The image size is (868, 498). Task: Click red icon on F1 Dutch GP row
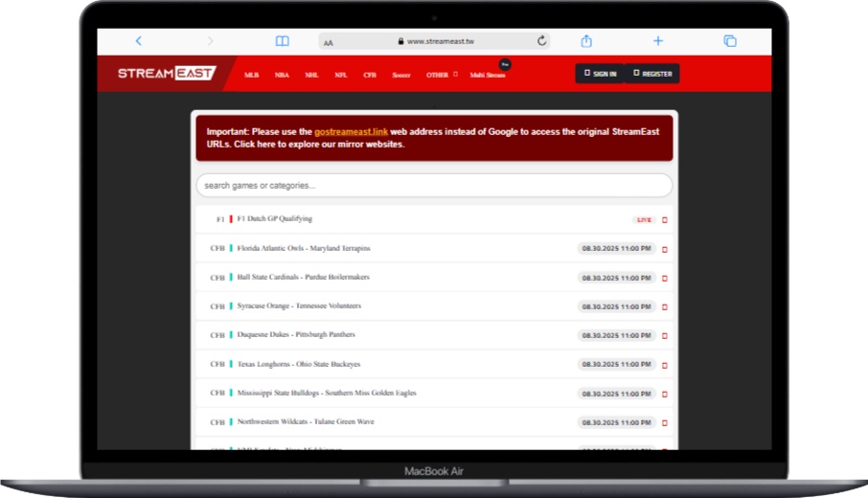pyautogui.click(x=665, y=220)
